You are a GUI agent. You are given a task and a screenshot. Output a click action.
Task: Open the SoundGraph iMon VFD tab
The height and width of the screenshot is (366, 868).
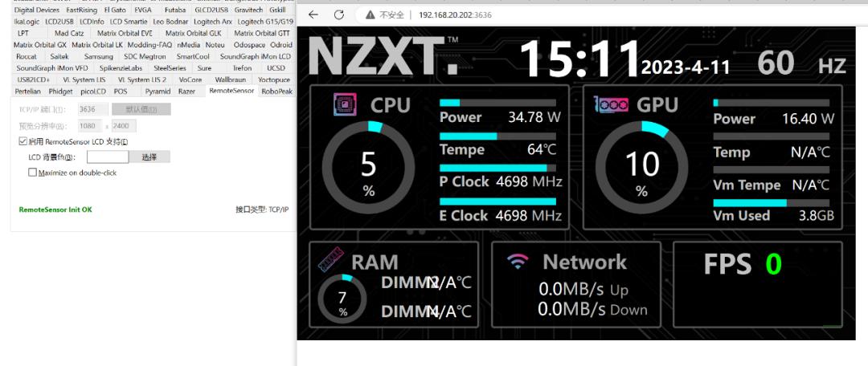tap(51, 68)
